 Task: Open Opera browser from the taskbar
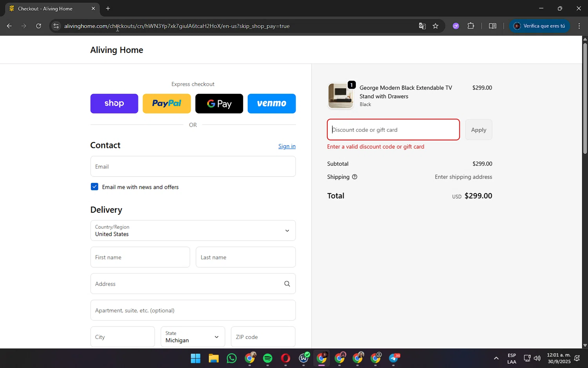point(285,358)
